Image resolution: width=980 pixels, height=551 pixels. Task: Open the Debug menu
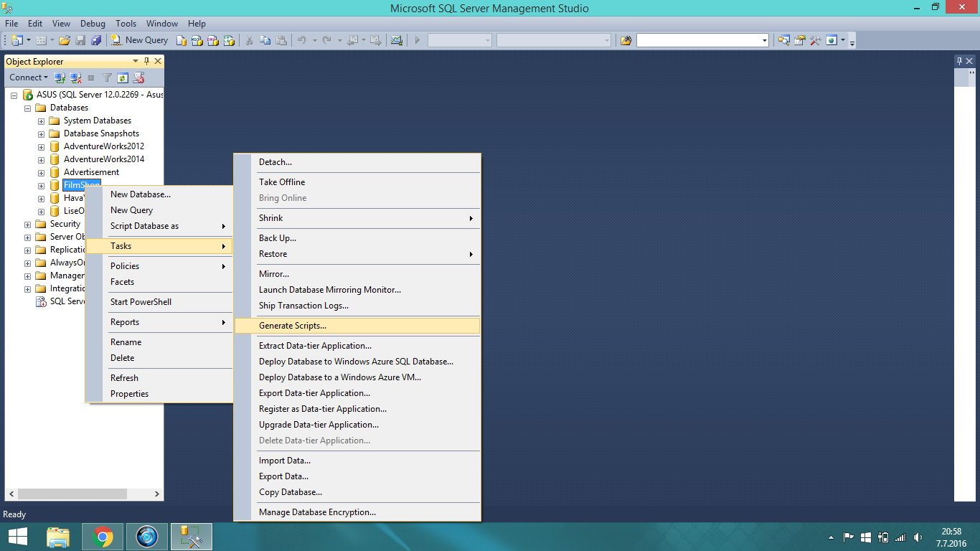click(x=92, y=24)
